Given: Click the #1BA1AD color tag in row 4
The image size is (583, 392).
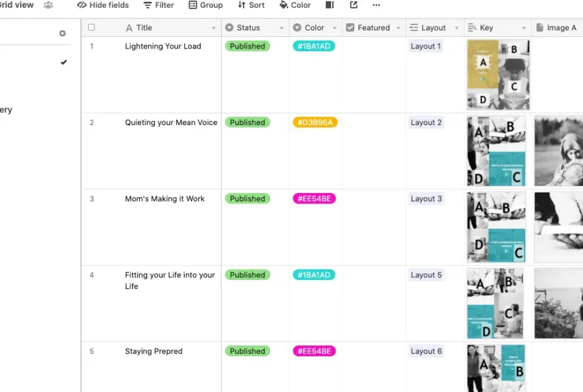Looking at the screenshot, I should (314, 275).
